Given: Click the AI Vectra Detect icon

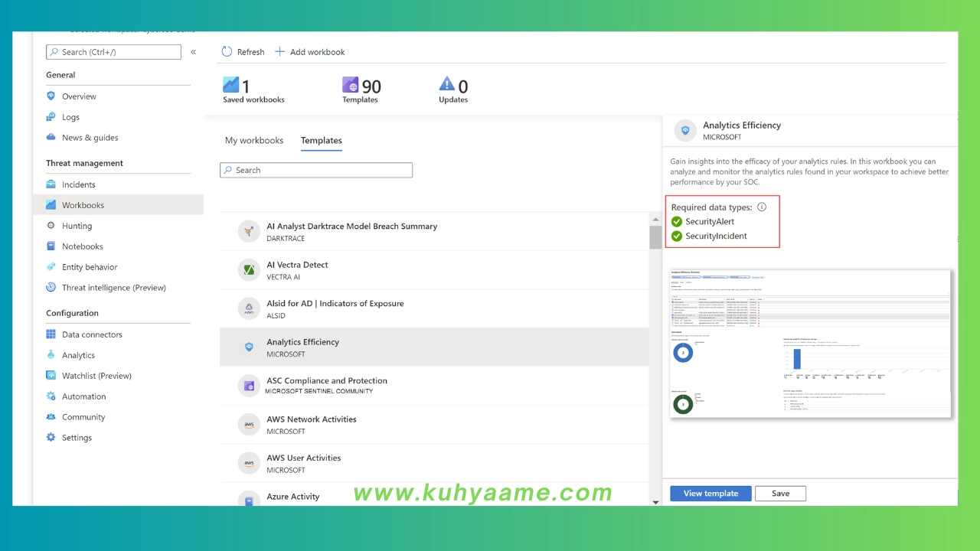Looking at the screenshot, I should 249,269.
